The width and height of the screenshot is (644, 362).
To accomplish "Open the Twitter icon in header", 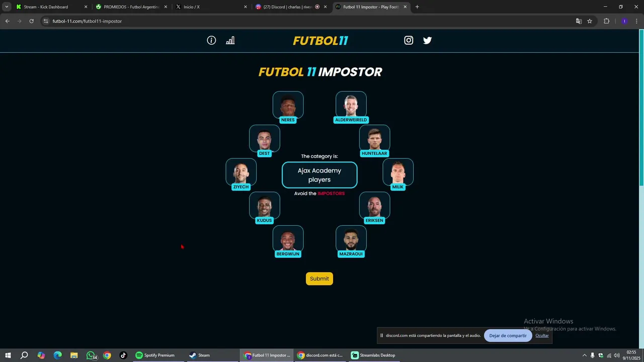I will click(427, 41).
